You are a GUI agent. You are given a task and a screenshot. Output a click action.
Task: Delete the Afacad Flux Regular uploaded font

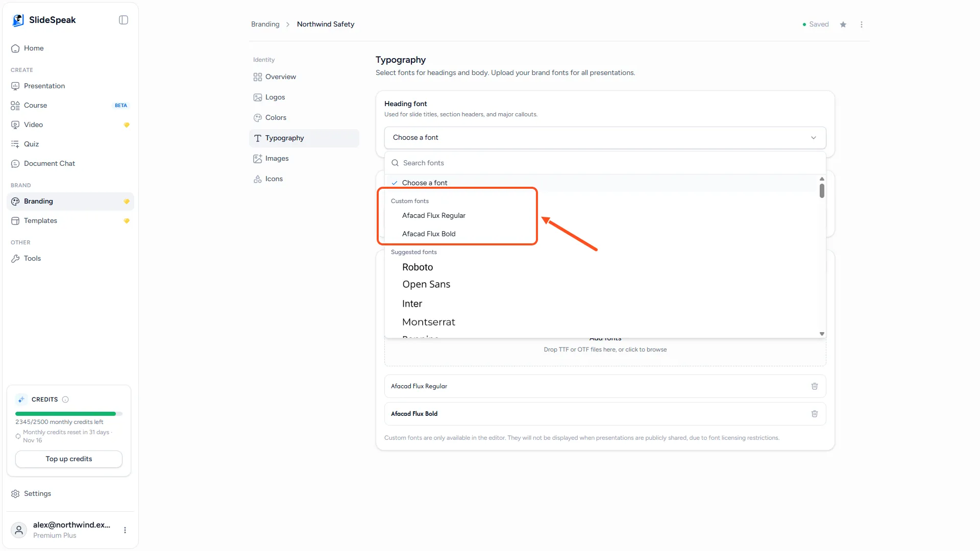coord(815,386)
